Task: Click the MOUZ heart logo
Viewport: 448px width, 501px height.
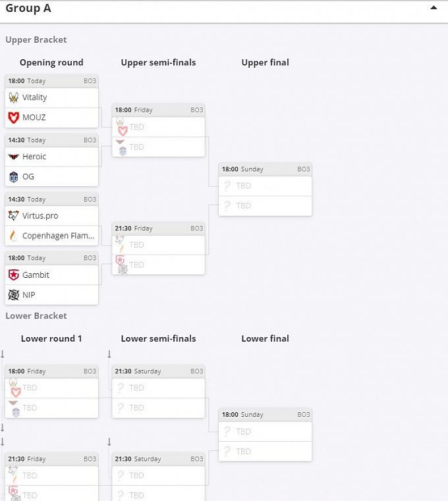Action: (x=14, y=117)
